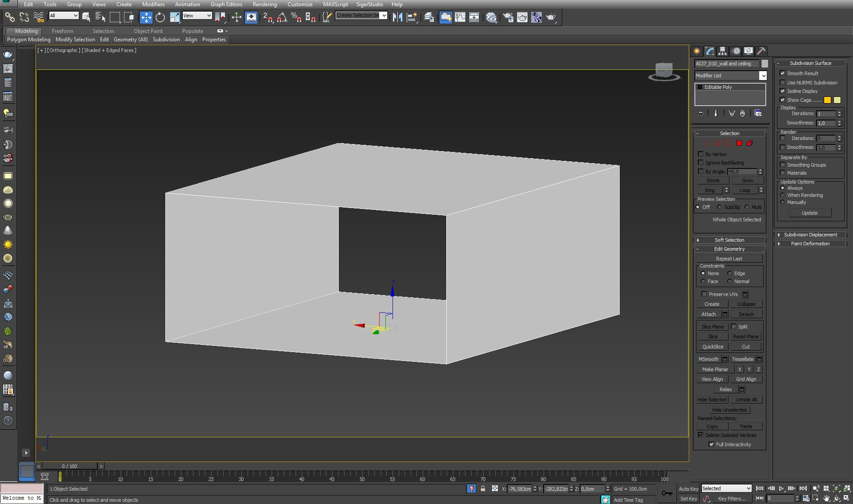Open the Selected key filter dropdown
The height and width of the screenshot is (504, 853).
(x=726, y=488)
